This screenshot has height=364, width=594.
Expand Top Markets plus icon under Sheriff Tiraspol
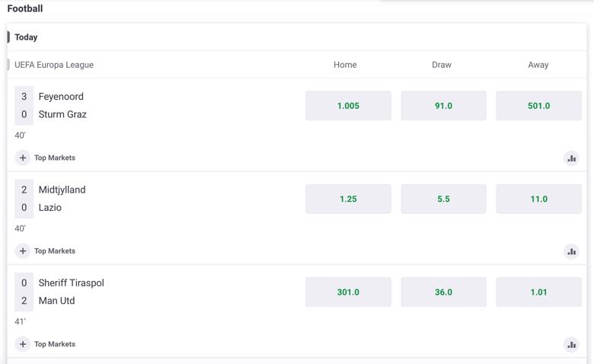(23, 344)
